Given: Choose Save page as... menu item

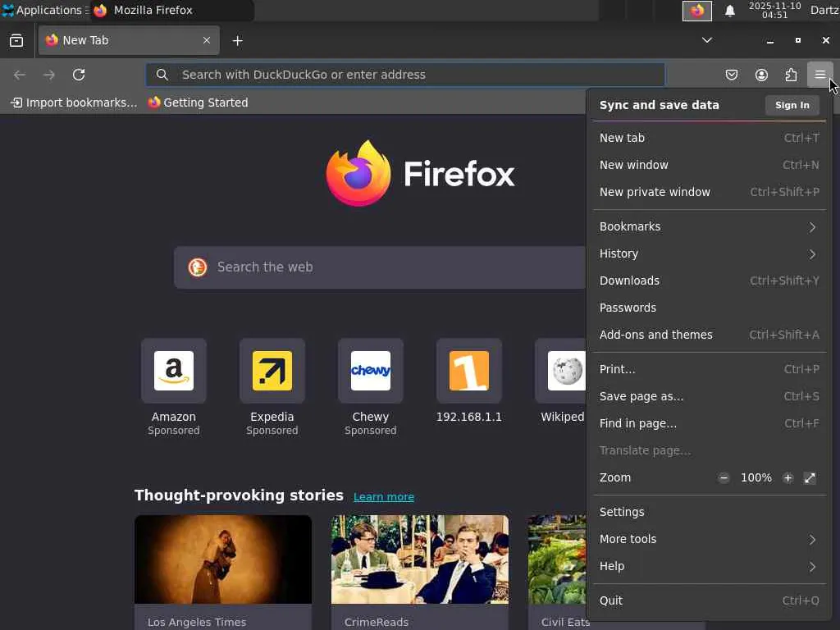Looking at the screenshot, I should click(709, 396).
